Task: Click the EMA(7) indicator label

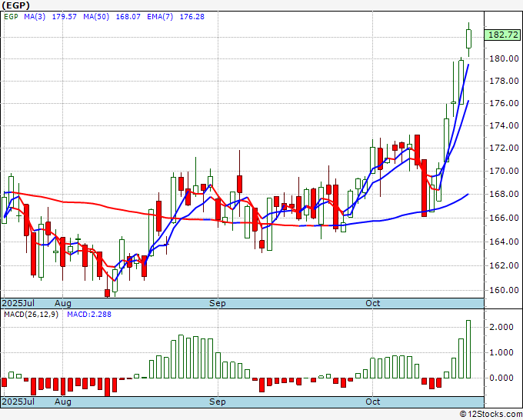Action: [160, 17]
